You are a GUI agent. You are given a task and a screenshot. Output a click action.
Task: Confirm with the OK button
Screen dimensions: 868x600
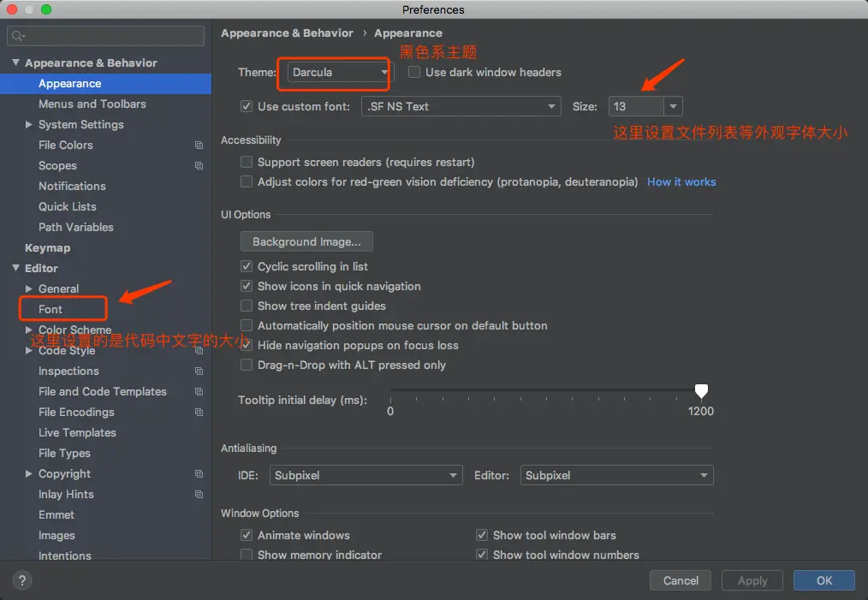click(x=824, y=580)
